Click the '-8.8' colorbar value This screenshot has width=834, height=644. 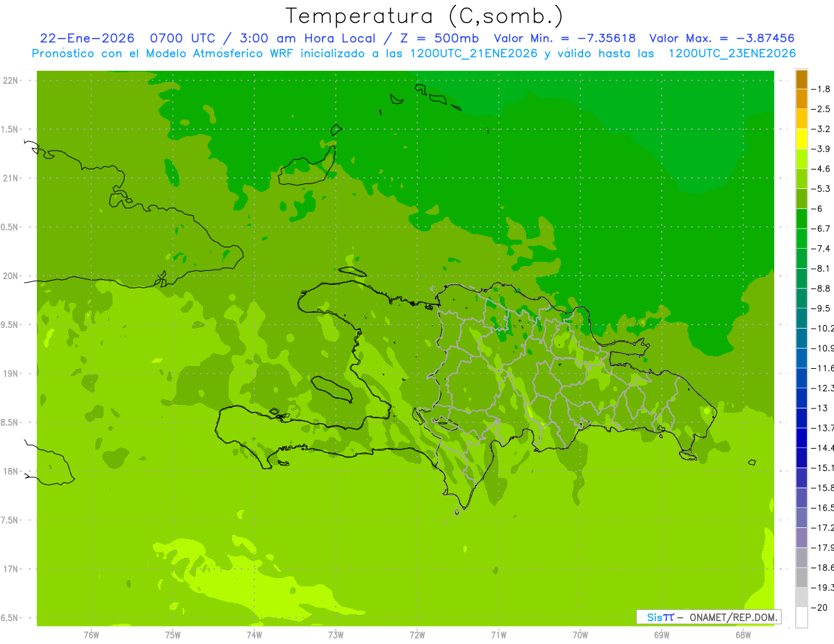click(821, 288)
